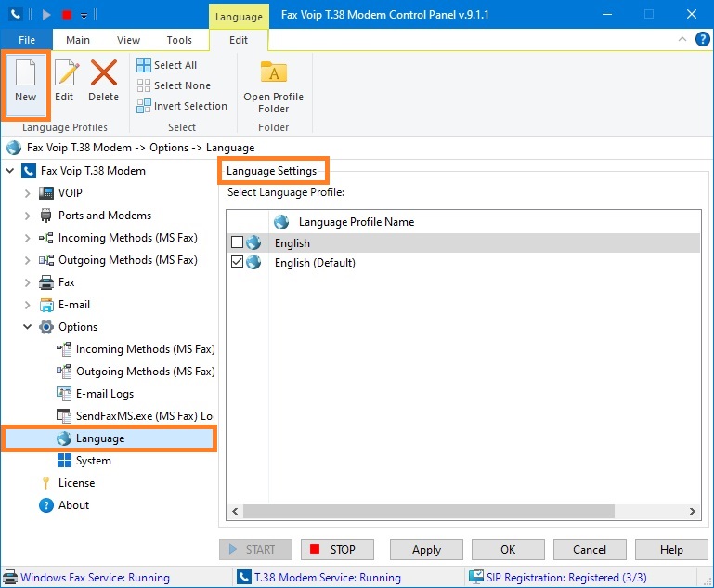Switch to the Main ribbon tab

(x=78, y=40)
